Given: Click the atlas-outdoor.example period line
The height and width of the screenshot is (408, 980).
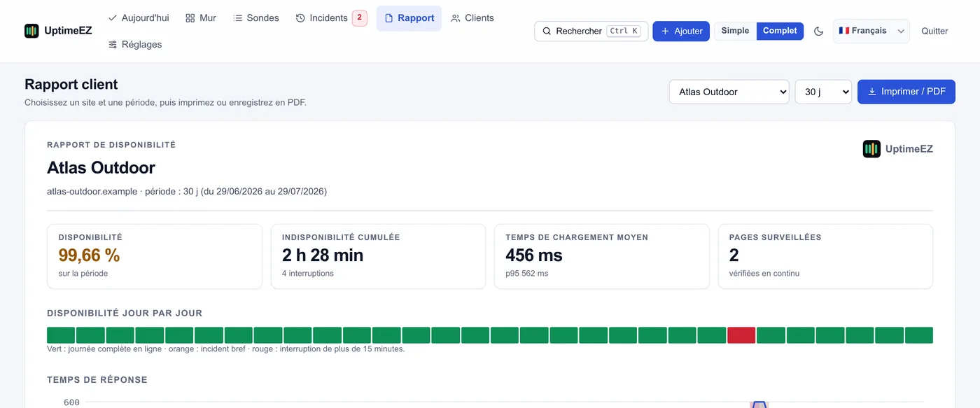Looking at the screenshot, I should click(x=187, y=192).
